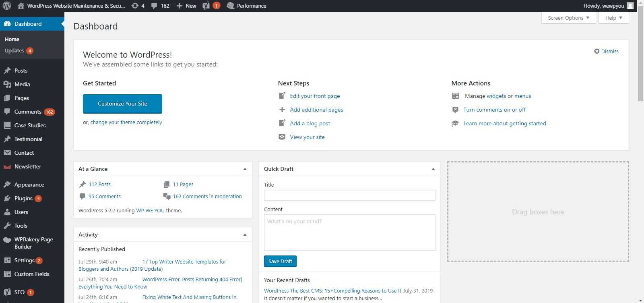Open the Home submenu item
Screen dimensions: 644x303
click(12, 39)
